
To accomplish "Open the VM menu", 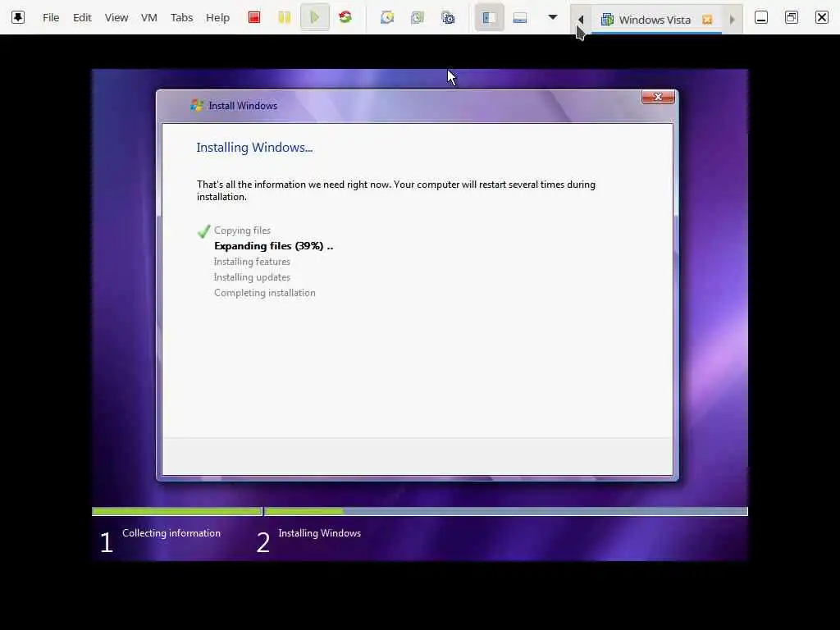I will coord(149,18).
